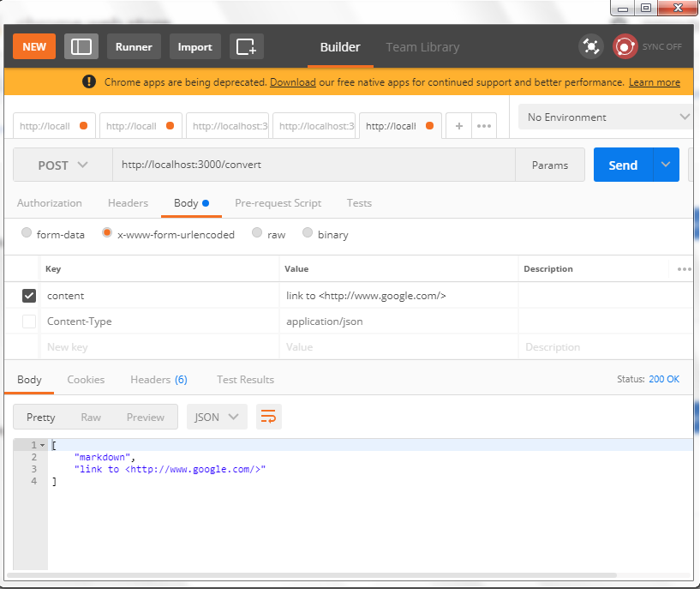Send the request
Screen dimensions: 700x589
pos(623,165)
